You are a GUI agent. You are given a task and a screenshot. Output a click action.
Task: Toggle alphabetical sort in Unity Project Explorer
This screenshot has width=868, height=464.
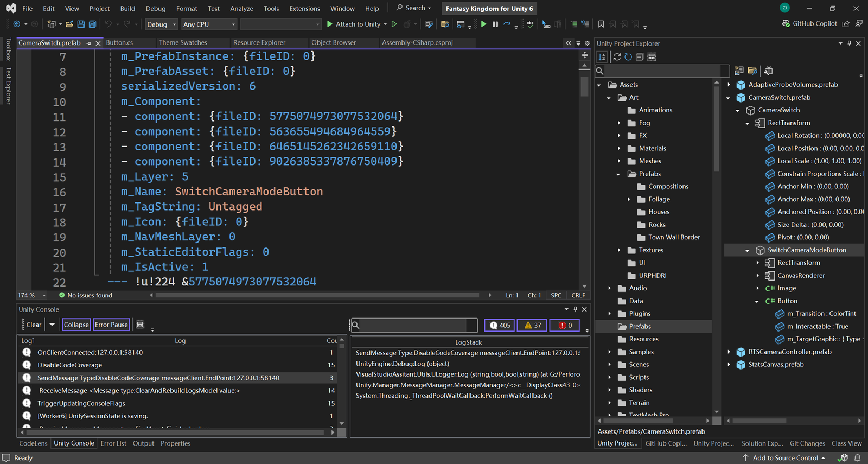pos(602,57)
